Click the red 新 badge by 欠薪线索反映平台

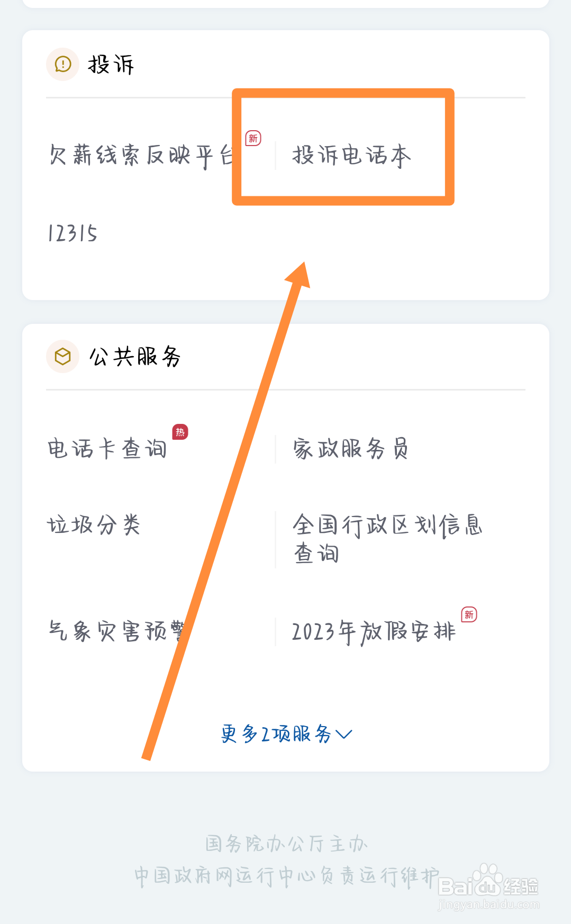(x=253, y=138)
